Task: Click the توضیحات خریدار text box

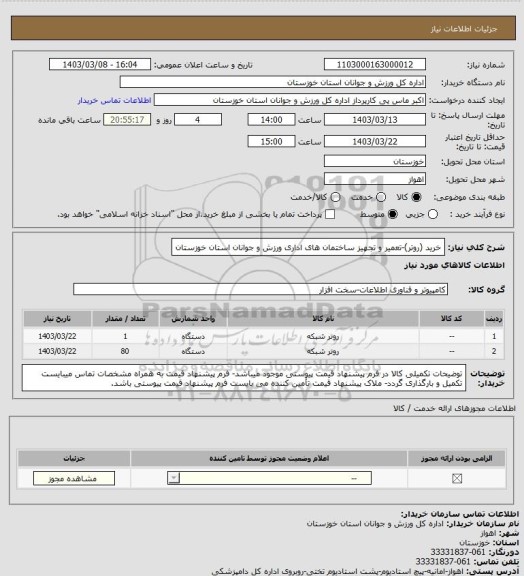Action: [244, 378]
